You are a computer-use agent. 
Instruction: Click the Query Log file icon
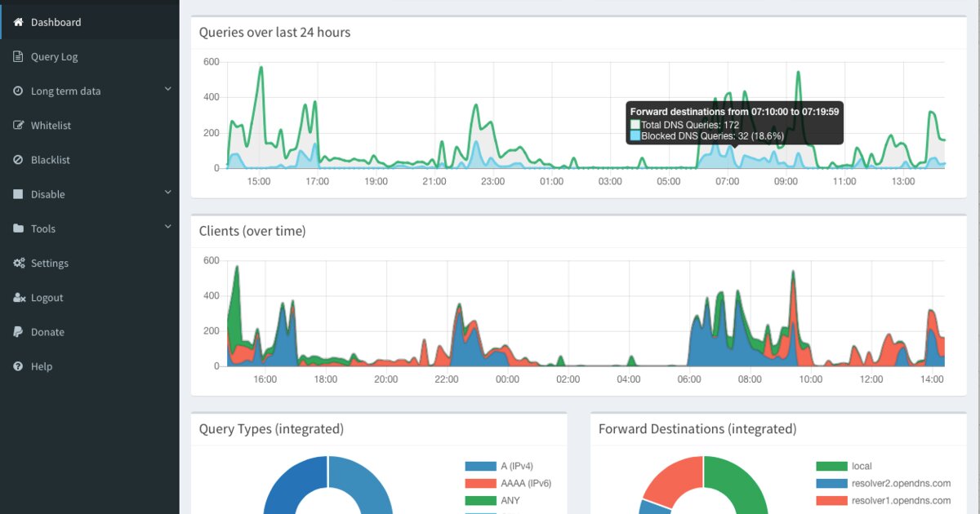click(x=18, y=56)
